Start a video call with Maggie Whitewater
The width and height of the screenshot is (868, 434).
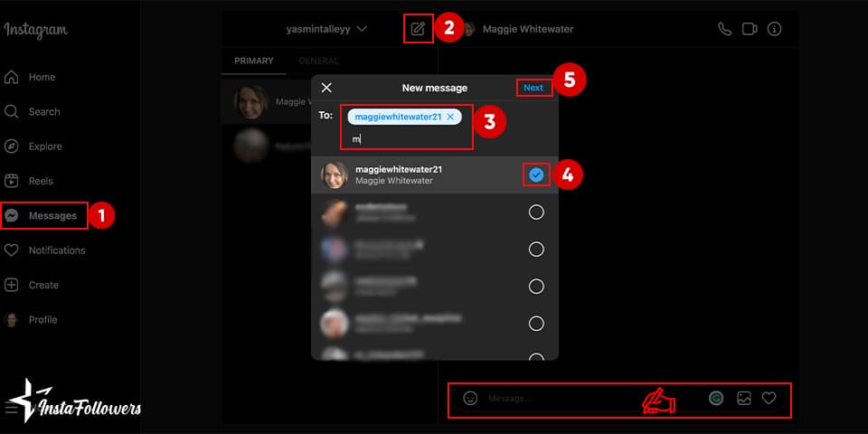[x=750, y=29]
